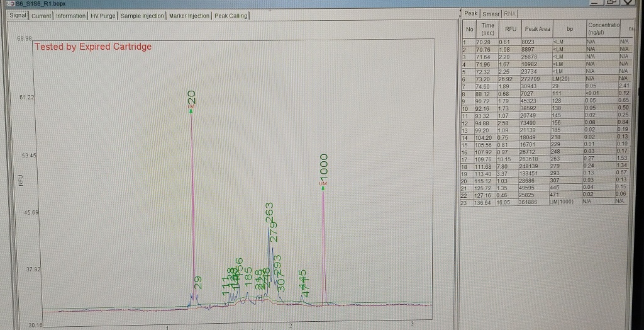Viewport: 644px width, 330px height.
Task: Open the Sample Injection tab
Action: [x=143, y=15]
